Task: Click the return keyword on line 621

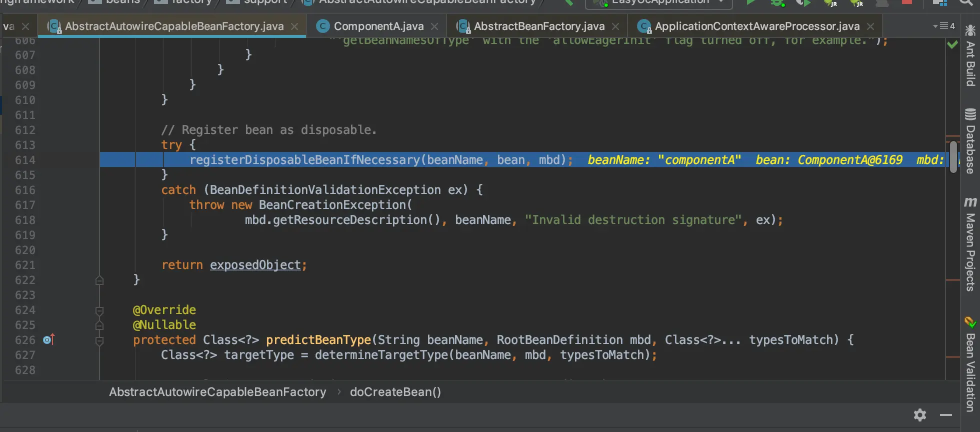Action: click(182, 265)
